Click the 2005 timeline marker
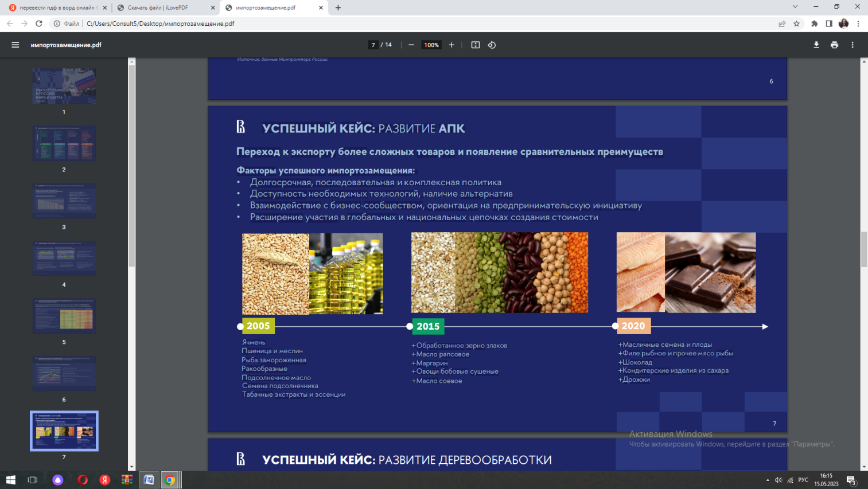This screenshot has width=868, height=489. click(258, 326)
